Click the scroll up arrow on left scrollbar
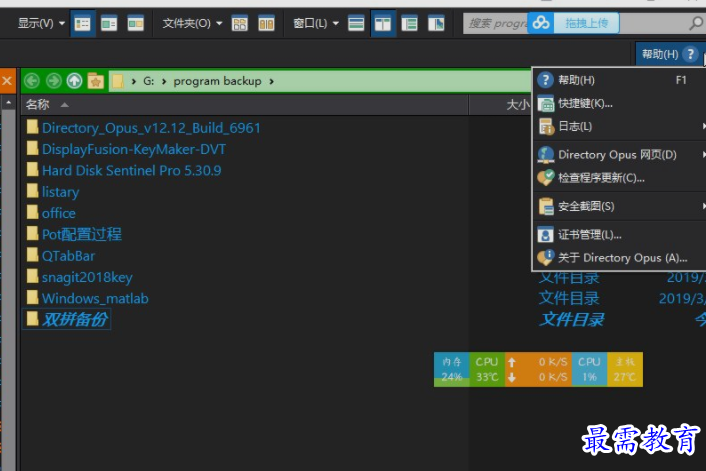The height and width of the screenshot is (471, 706). (x=9, y=103)
